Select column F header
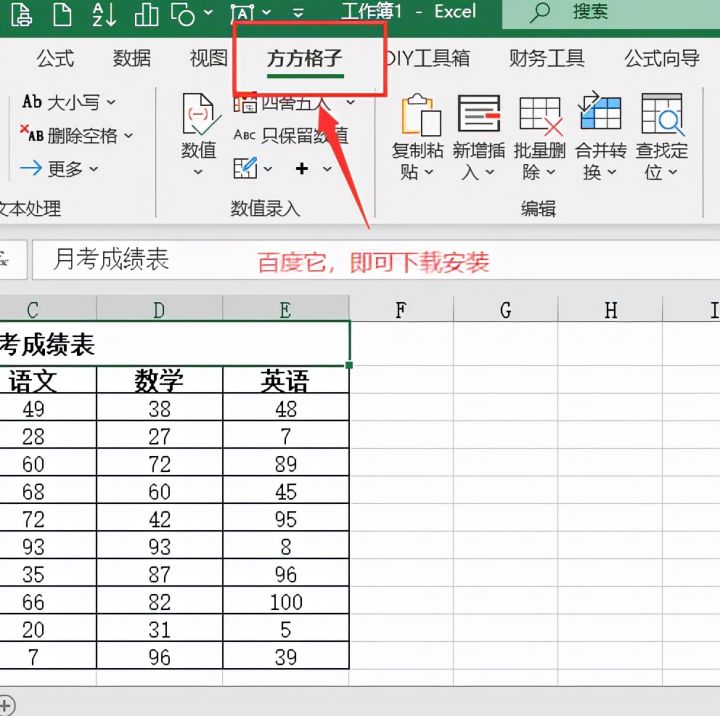 (401, 309)
